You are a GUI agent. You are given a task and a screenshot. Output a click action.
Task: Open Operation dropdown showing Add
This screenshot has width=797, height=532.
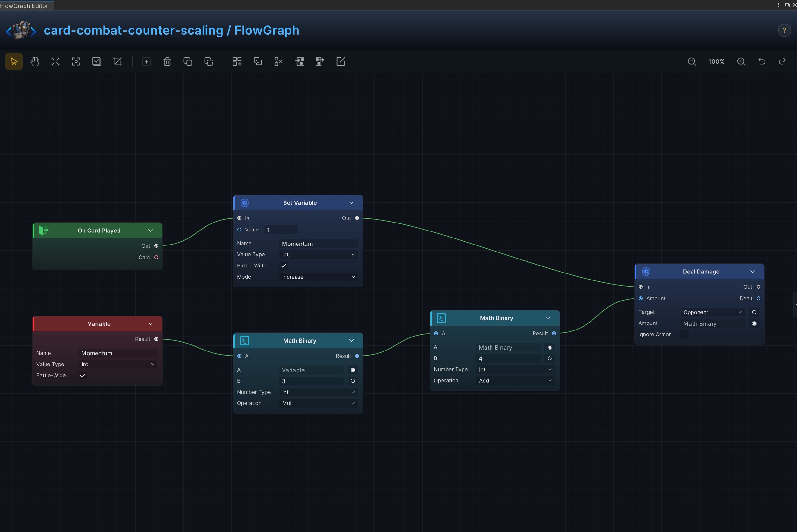[x=516, y=381]
